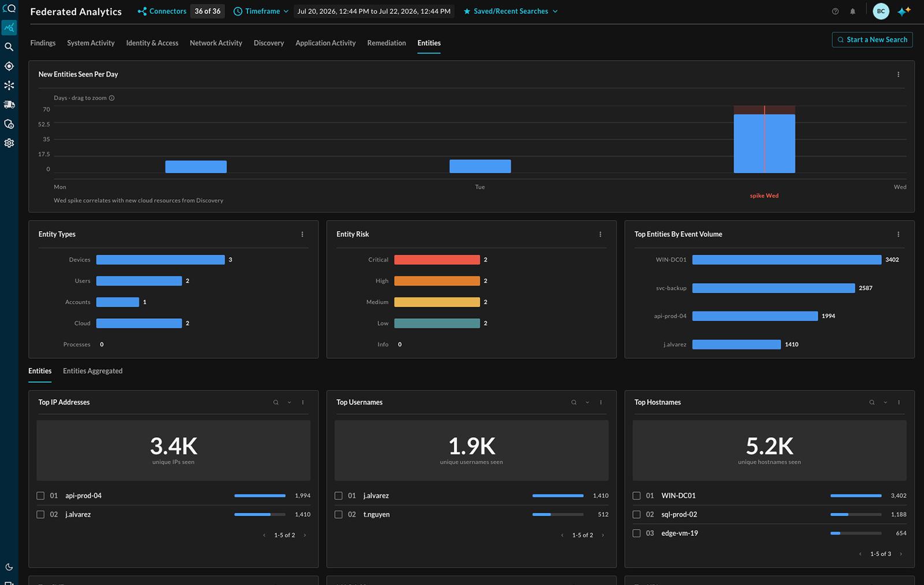Open the AI sparkle assistant icon

coord(904,11)
